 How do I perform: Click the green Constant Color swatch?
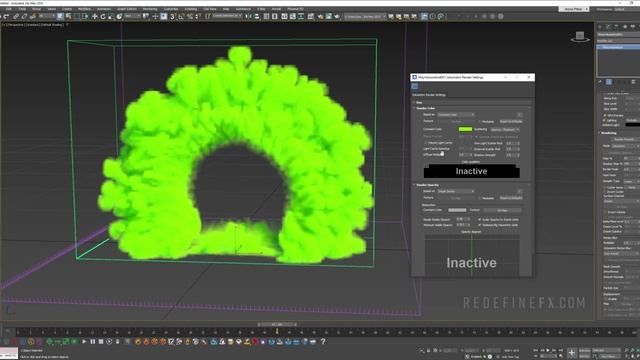[x=465, y=129]
